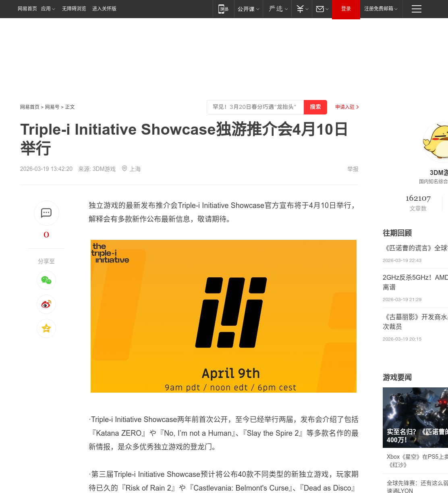
Task: Switch to 进入关怀版
Action: pyautogui.click(x=104, y=9)
